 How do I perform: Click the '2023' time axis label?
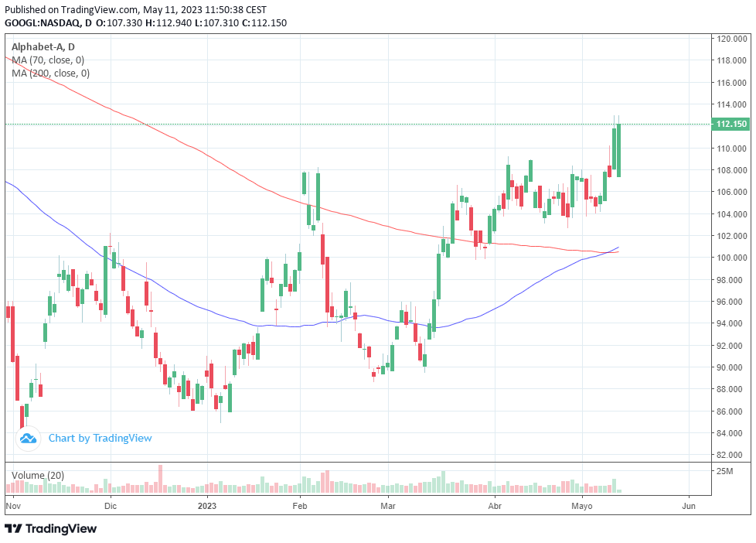[207, 506]
